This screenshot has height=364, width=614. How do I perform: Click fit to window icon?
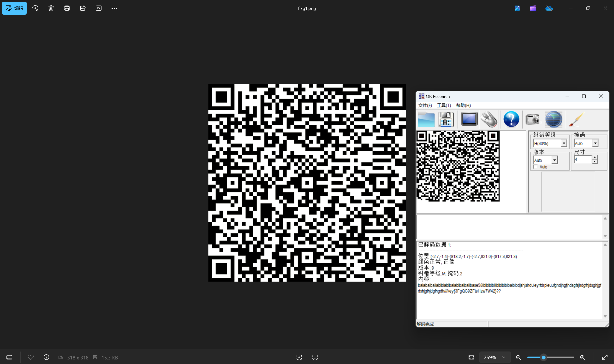point(471,357)
